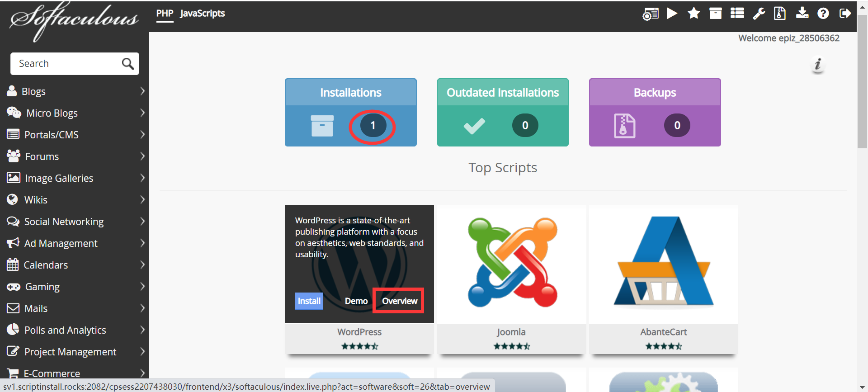868x392 pixels.
Task: Click the box icon in Installations card
Action: (x=322, y=126)
